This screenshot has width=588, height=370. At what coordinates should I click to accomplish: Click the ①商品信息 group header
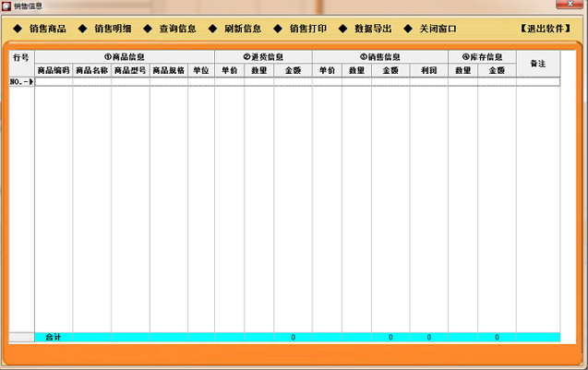point(125,57)
